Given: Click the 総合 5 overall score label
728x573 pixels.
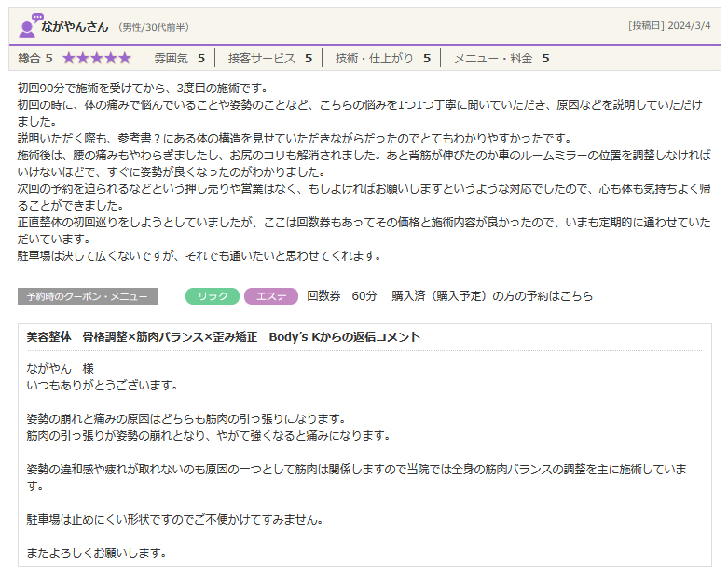Looking at the screenshot, I should pos(35,58).
